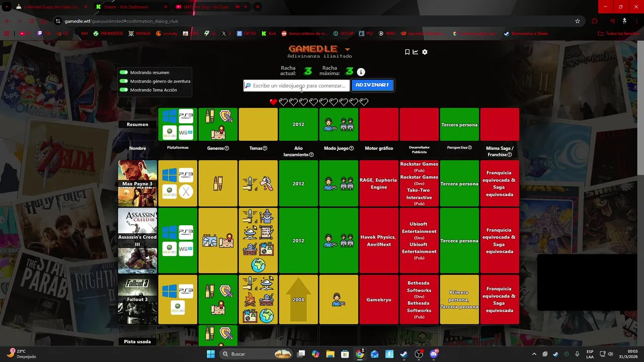Image resolution: width=644 pixels, height=362 pixels.
Task: Open Bienvenidos a Steam bookmark
Action: pyautogui.click(x=526, y=34)
